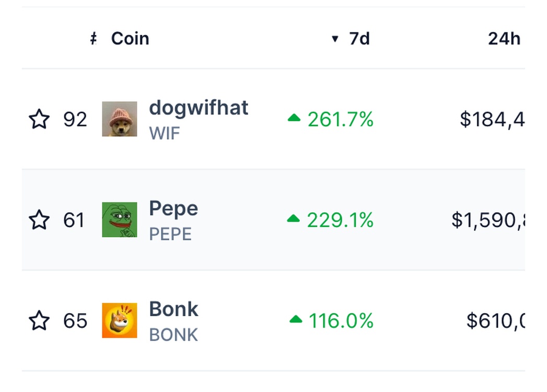Viewport: 547px width, 392px height.
Task: Click Bonk's $610 24h volume value
Action: click(x=495, y=320)
